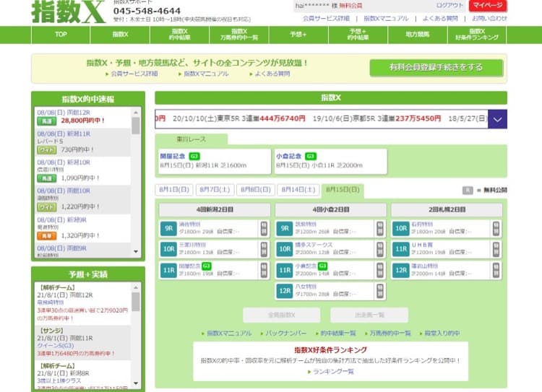Screen dimensions: 542x392
Task: Open 会員サービス詳細 link in the header
Action: 326,19
